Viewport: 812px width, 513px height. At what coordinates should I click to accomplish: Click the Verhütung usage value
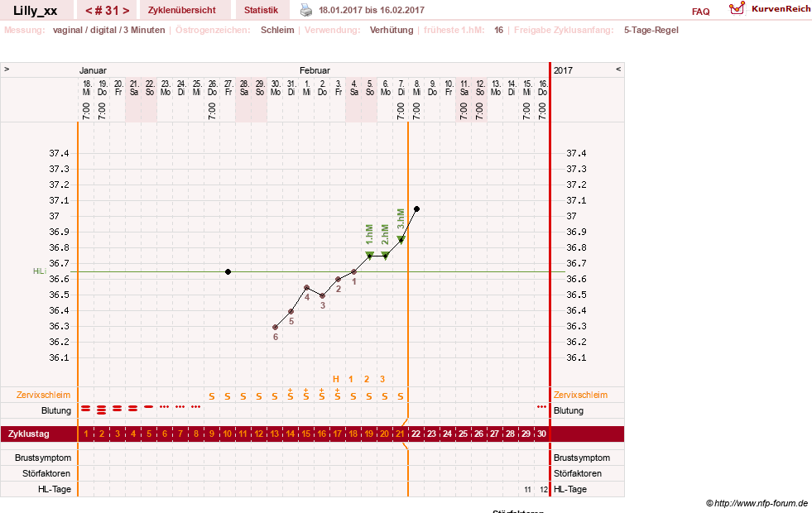[392, 30]
